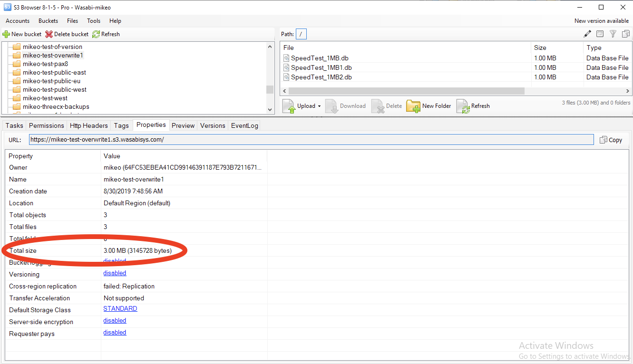Select bucket mikeo-test-west
633x364 pixels.
click(45, 98)
